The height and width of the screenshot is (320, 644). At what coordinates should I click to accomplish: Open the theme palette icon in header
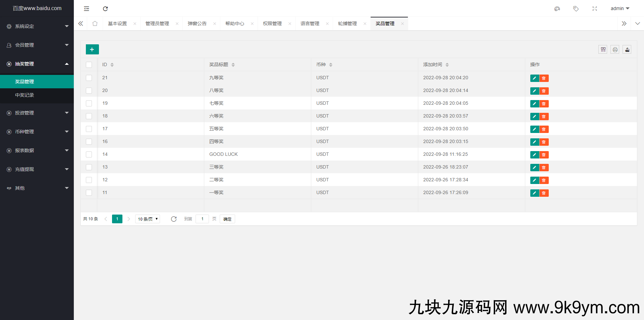[x=557, y=8]
